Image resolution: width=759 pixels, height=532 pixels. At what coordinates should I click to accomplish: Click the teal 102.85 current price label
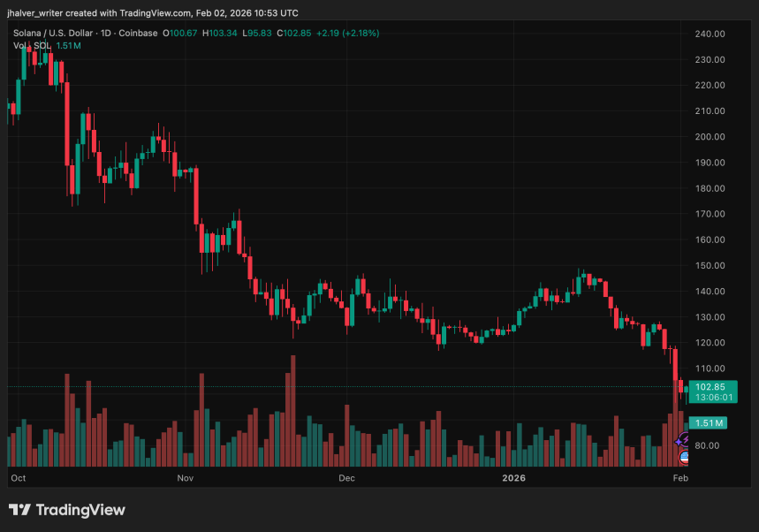coord(712,387)
